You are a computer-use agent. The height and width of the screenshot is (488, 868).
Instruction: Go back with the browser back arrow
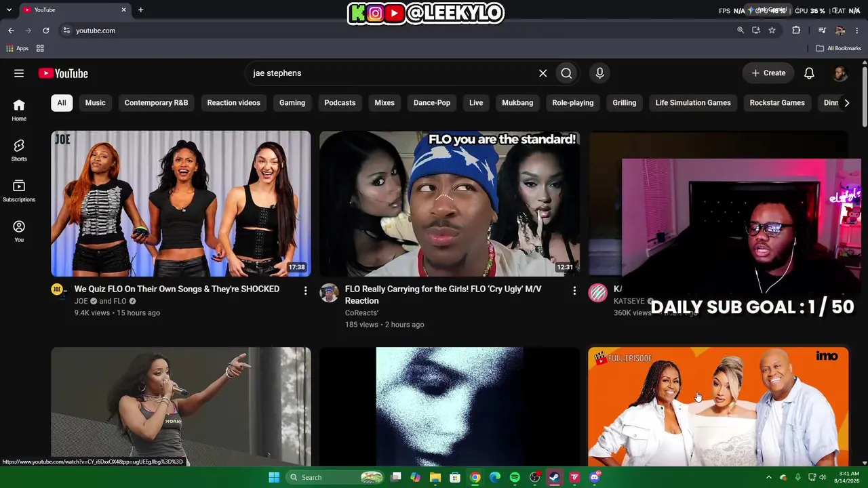coord(11,30)
